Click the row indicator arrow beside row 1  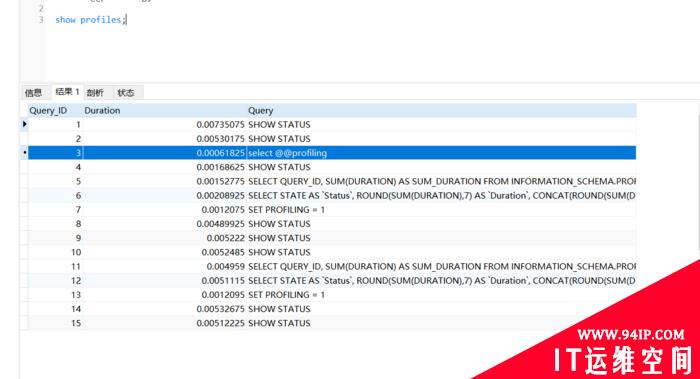[x=25, y=124]
